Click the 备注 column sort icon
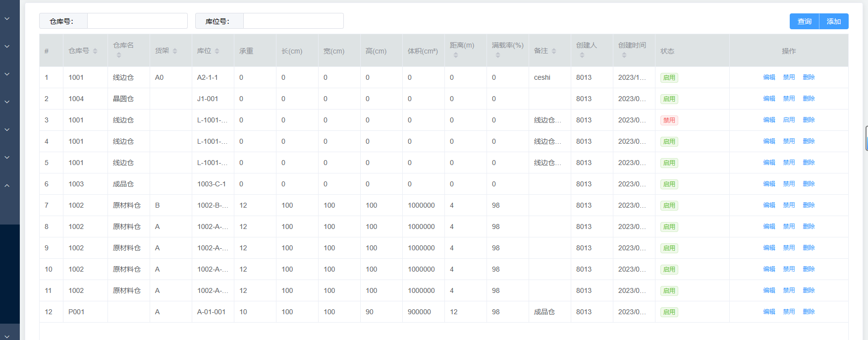 pyautogui.click(x=554, y=51)
